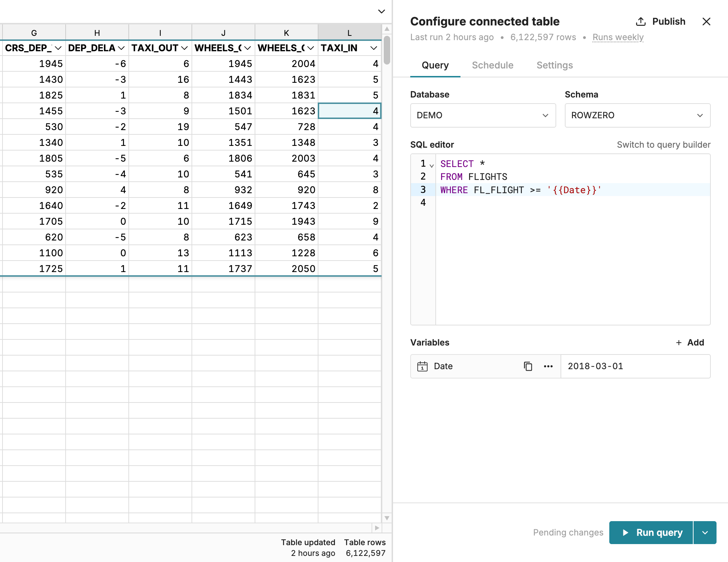Switch to the Settings tab
The height and width of the screenshot is (562, 728).
pos(554,65)
